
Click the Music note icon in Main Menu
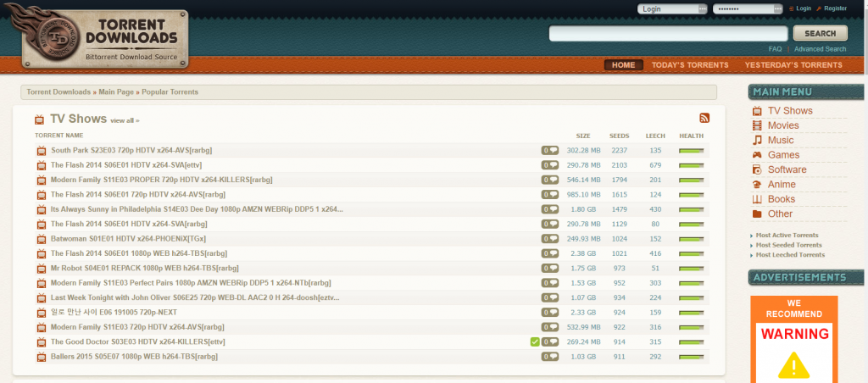(x=757, y=141)
